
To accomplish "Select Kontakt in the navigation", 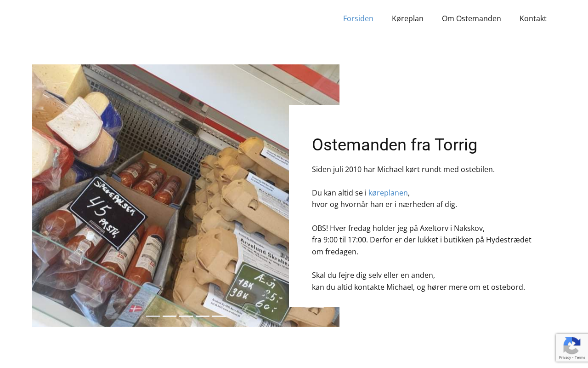I will [x=533, y=18].
